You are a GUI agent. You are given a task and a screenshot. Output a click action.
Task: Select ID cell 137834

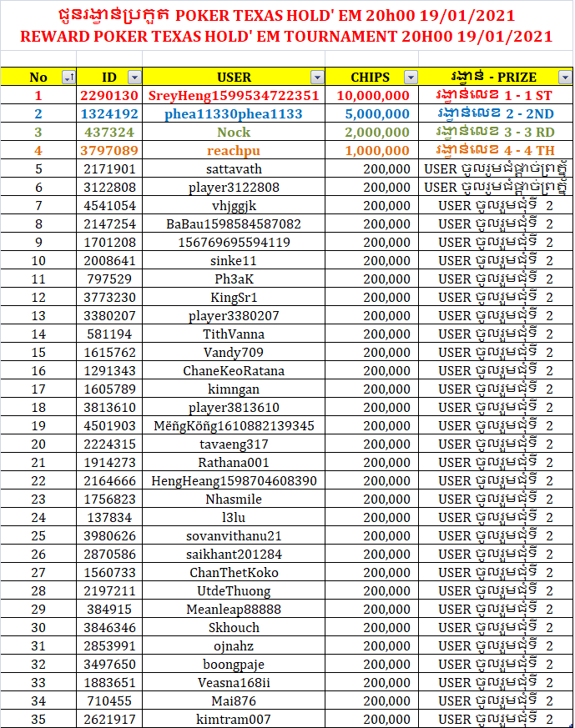click(x=109, y=517)
